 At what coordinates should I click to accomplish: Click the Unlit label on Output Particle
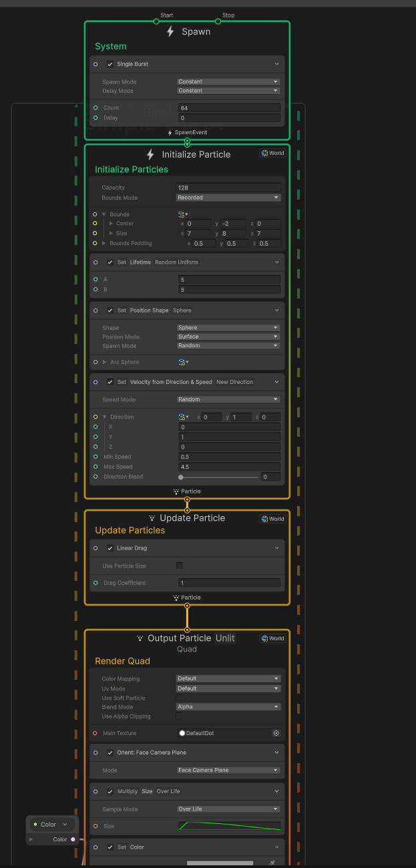pos(225,638)
